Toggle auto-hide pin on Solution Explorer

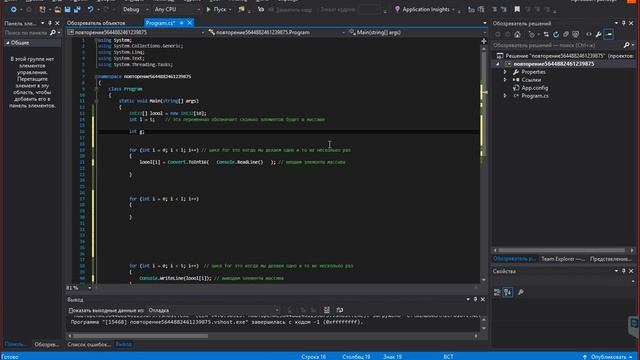pyautogui.click(x=624, y=23)
